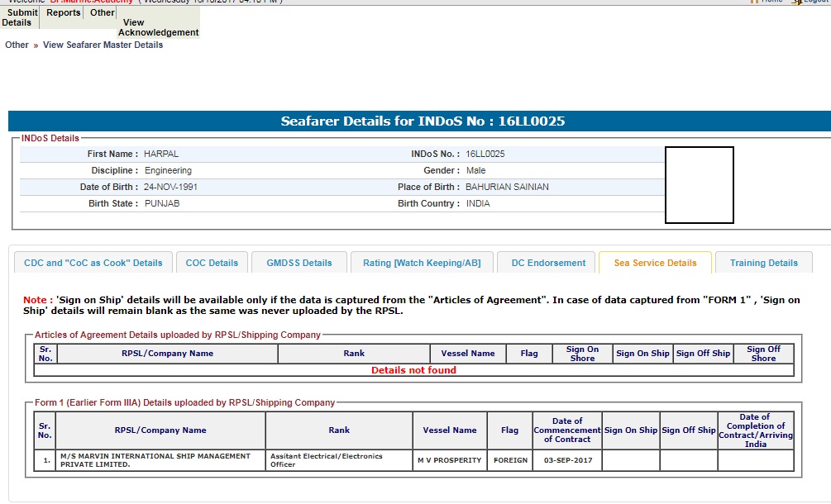Viewport: 831px width, 504px height.
Task: Click View Seafarer Master Details breadcrumb
Action: (x=103, y=45)
